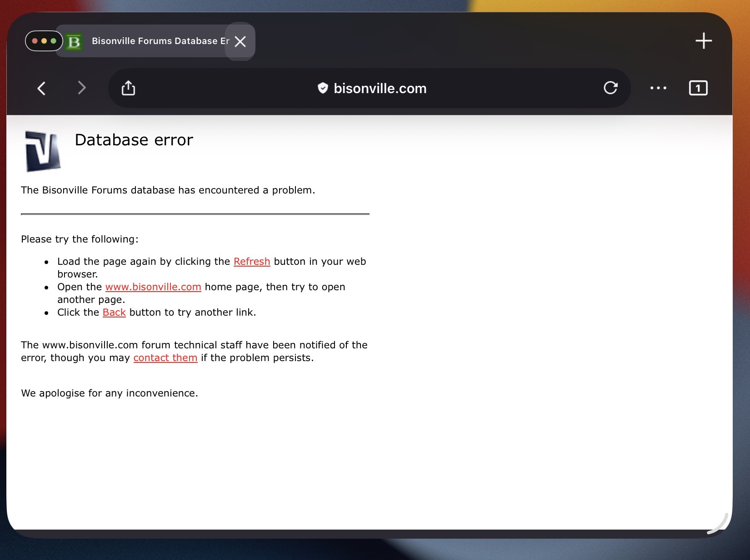Click the vBulletin logo beside Database error
The width and height of the screenshot is (750, 560).
[x=43, y=152]
